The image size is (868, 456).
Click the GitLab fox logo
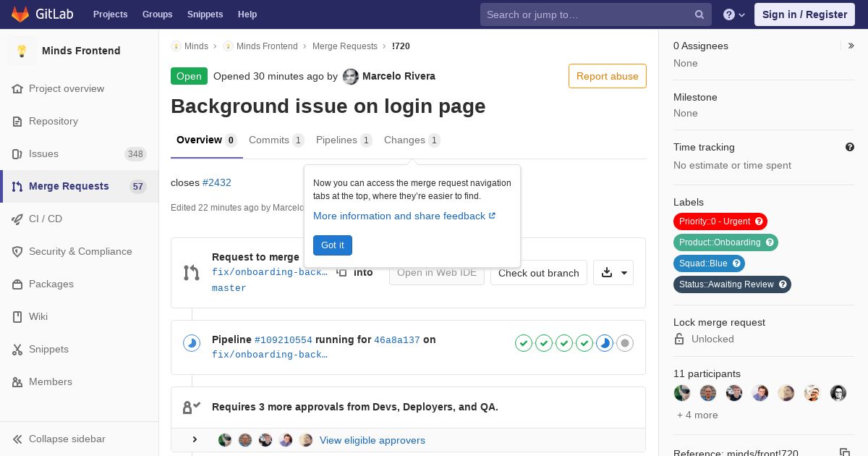click(x=21, y=14)
